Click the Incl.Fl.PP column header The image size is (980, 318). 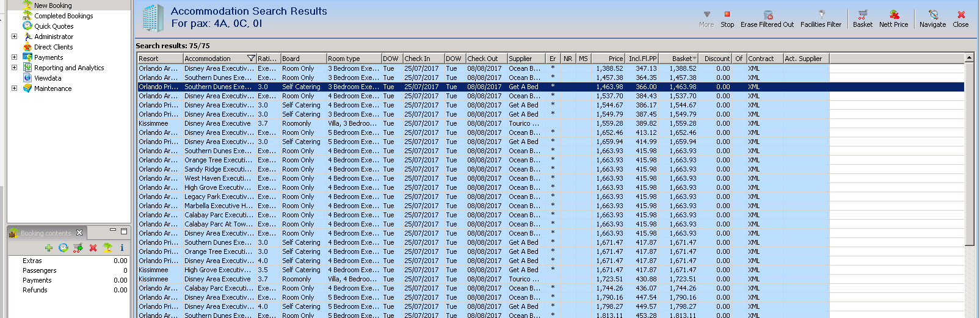(x=642, y=59)
